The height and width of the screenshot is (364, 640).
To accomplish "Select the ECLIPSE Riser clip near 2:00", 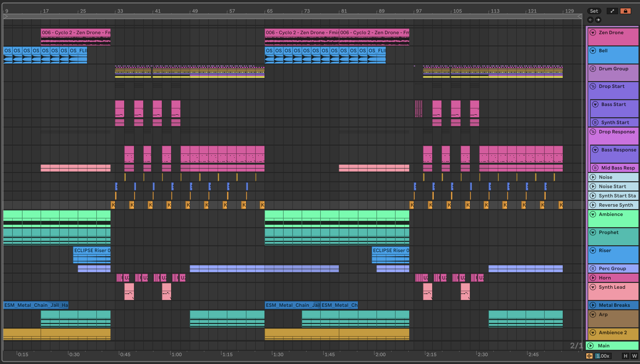I will click(390, 255).
